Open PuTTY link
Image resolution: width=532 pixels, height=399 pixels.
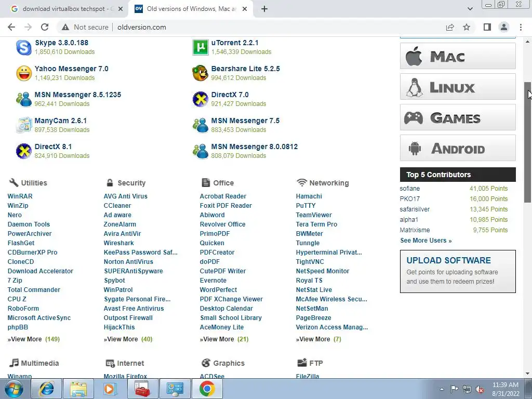[x=305, y=206]
